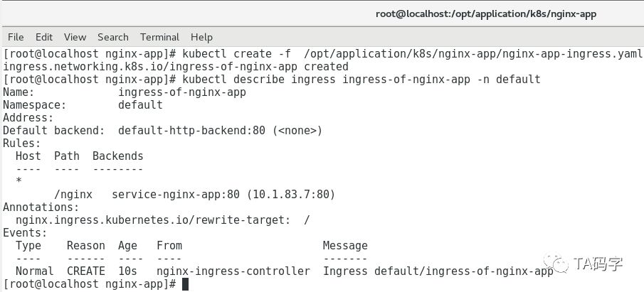Image resolution: width=644 pixels, height=292 pixels.
Task: Open the Search menu
Action: coord(113,37)
